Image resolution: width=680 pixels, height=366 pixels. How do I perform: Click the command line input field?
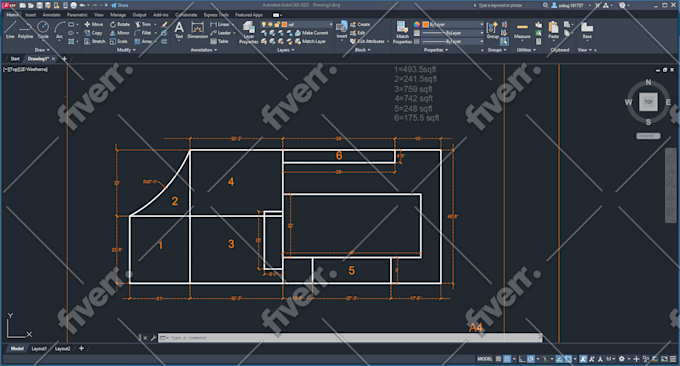pyautogui.click(x=350, y=337)
